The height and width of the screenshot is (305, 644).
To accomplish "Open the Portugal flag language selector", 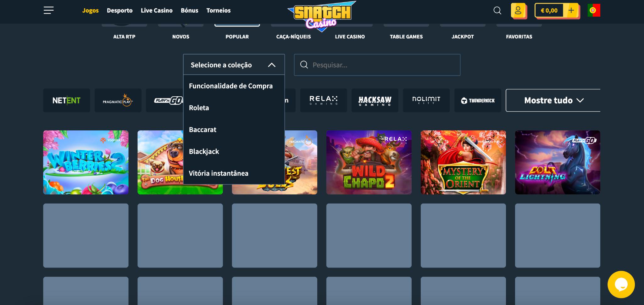I will click(594, 10).
